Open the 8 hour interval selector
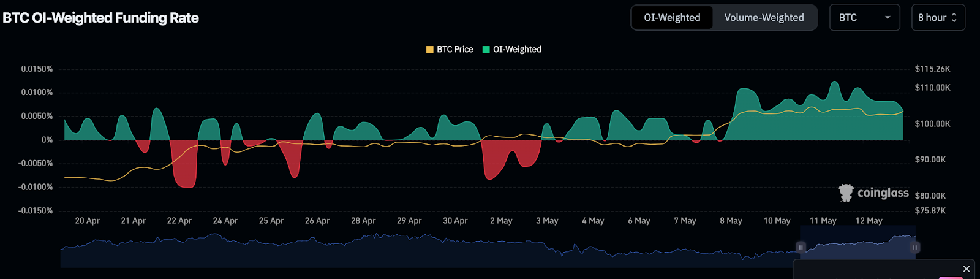980x279 pixels. [938, 18]
